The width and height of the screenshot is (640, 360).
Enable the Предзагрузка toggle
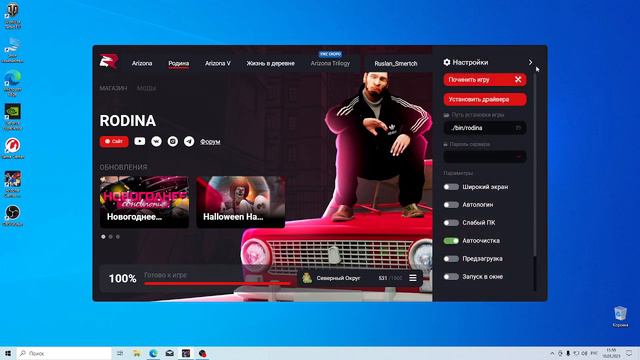click(451, 259)
